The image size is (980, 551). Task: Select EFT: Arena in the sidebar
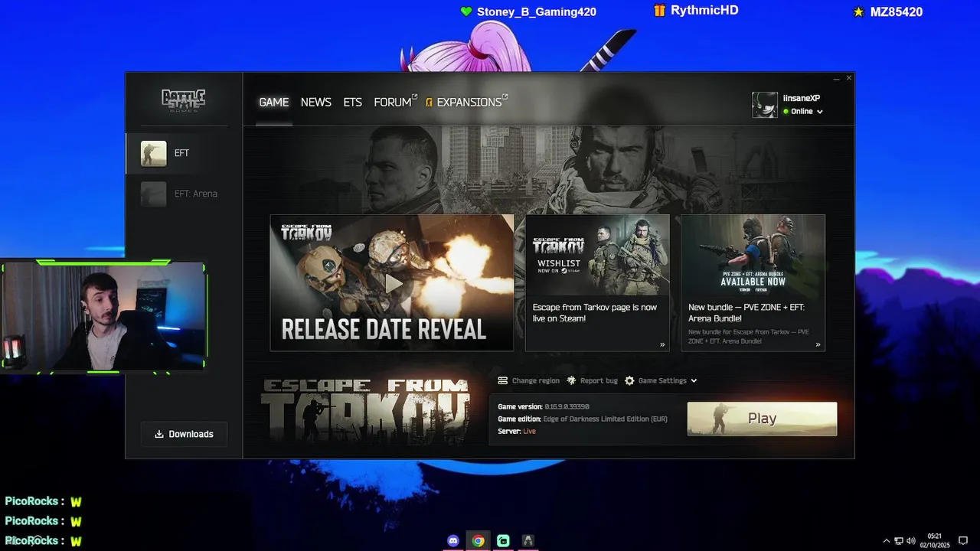(x=184, y=194)
